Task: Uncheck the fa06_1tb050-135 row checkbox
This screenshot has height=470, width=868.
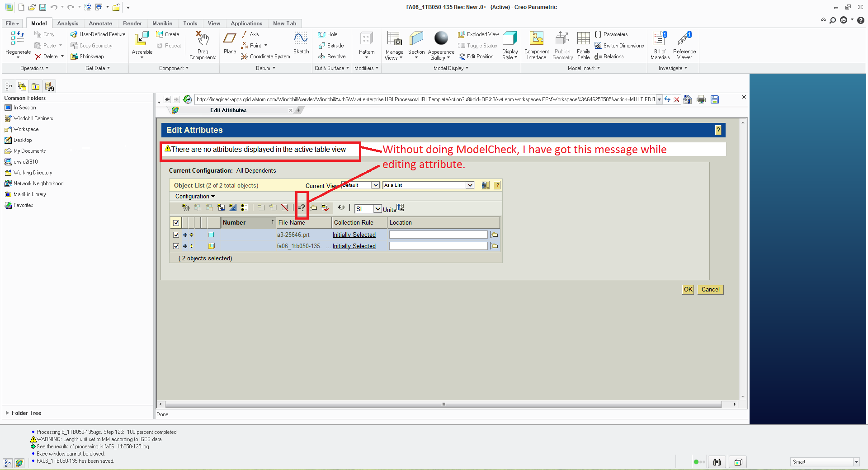Action: coord(176,246)
